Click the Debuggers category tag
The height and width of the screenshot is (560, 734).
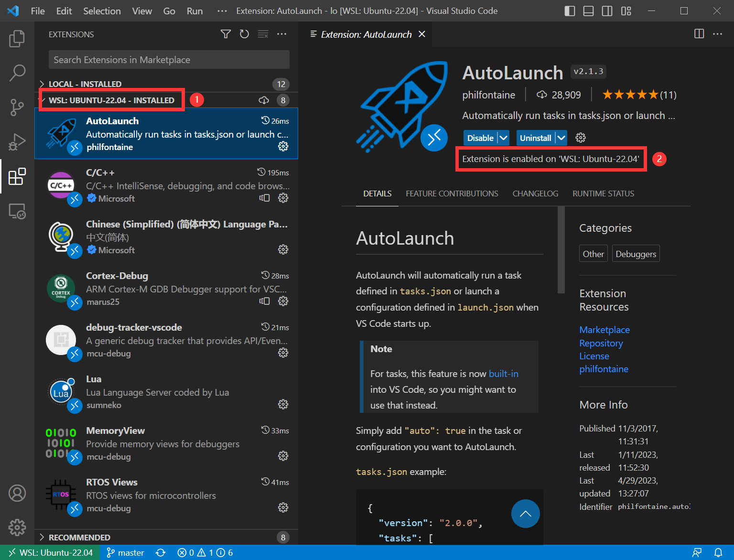point(636,254)
